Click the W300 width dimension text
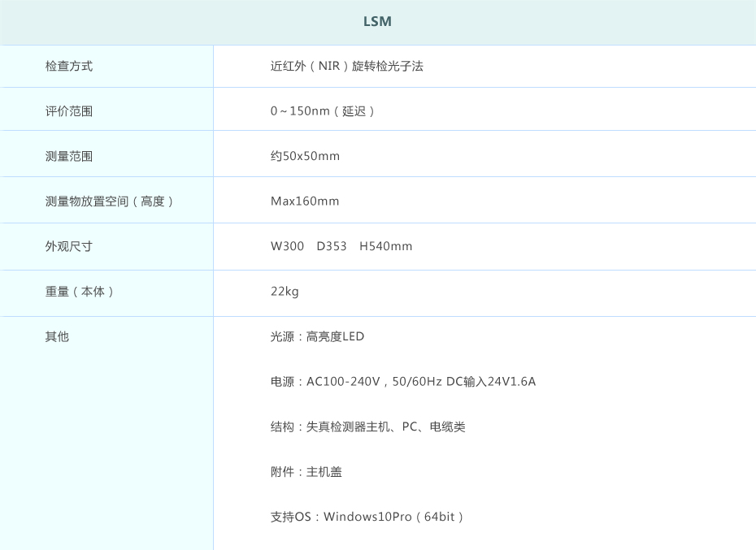 [288, 246]
